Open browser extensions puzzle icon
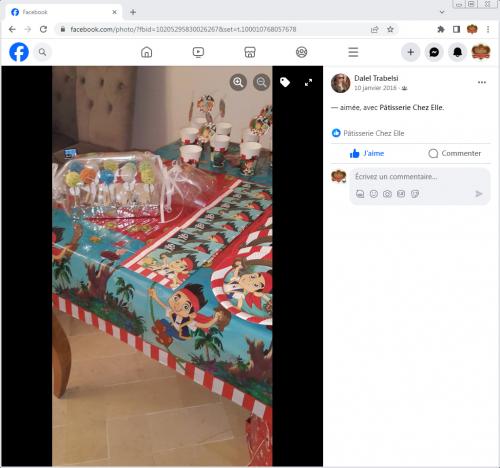The height and width of the screenshot is (468, 500). pos(441,29)
